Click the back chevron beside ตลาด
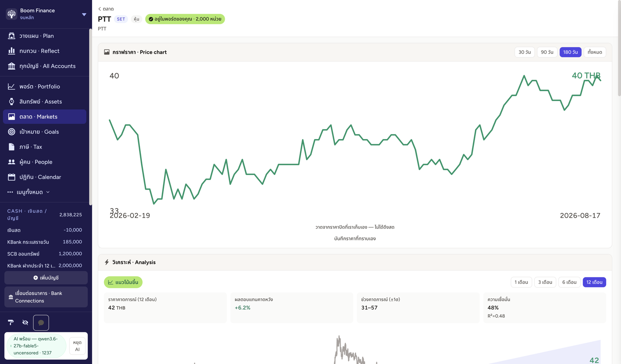The image size is (621, 364). pos(100,9)
